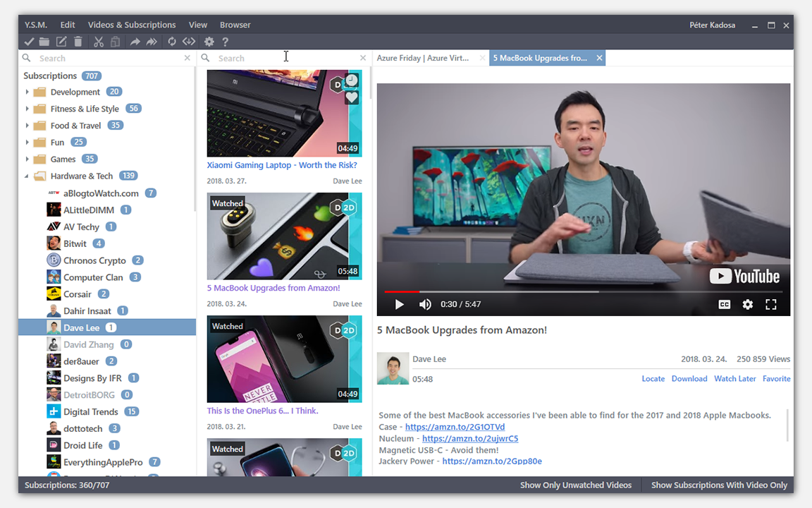Click the trash delete toolbar icon
Viewport: 812px width, 508px height.
(x=78, y=42)
